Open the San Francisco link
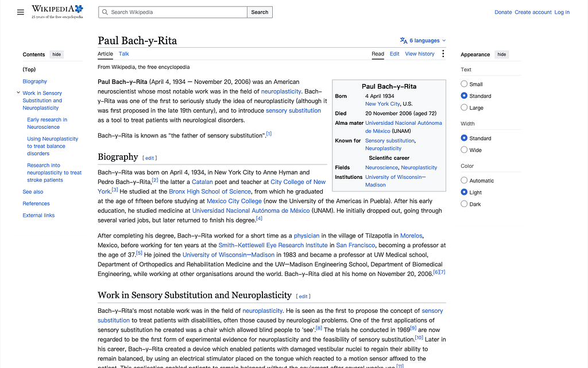The image size is (588, 368). (x=355, y=245)
